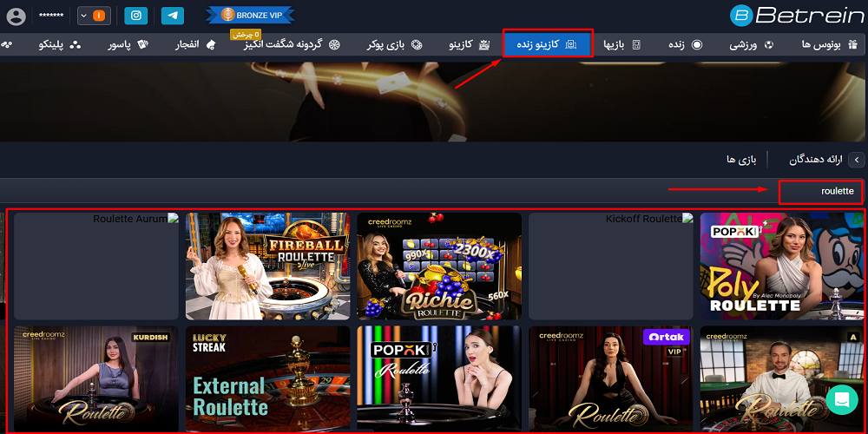Select the Lucky Streak External Roulette tile
868x434 pixels.
pyautogui.click(x=267, y=378)
